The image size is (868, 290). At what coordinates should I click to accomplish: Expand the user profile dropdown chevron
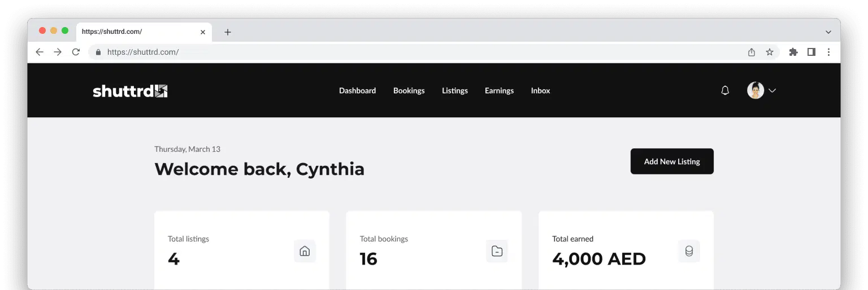tap(772, 90)
